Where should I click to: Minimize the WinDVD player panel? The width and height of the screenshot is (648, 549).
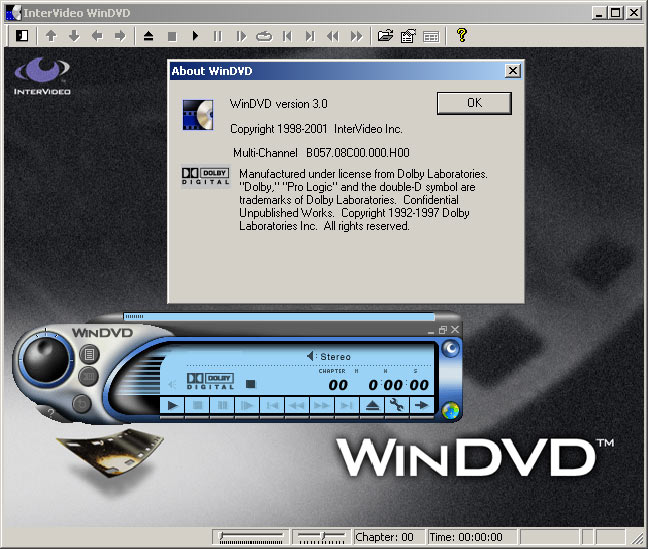tap(431, 330)
